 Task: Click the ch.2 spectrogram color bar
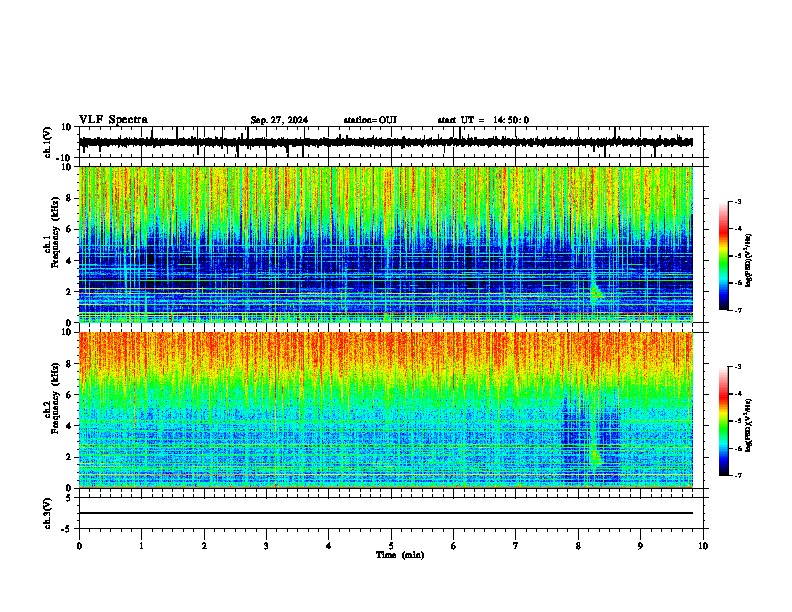[724, 421]
